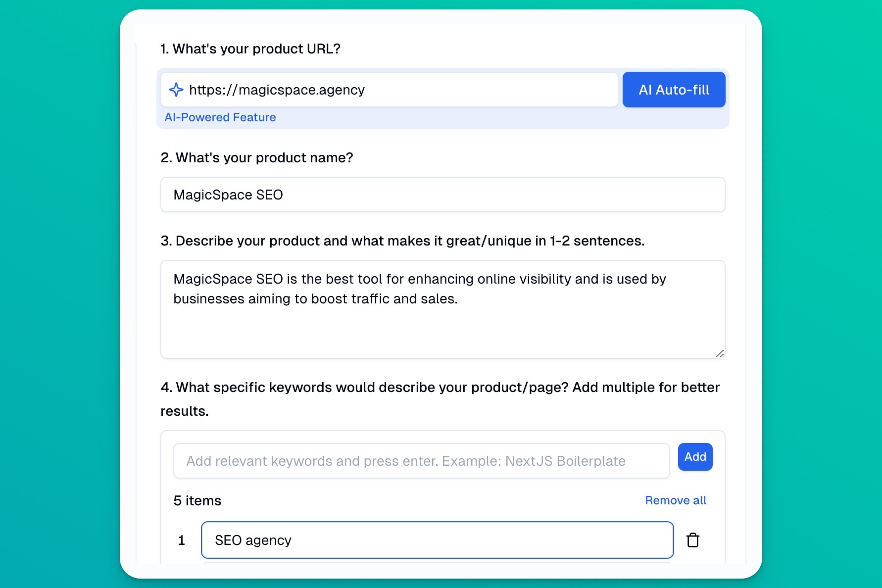The height and width of the screenshot is (588, 882).
Task: Click the partially visible second keyword field
Action: pos(437,563)
